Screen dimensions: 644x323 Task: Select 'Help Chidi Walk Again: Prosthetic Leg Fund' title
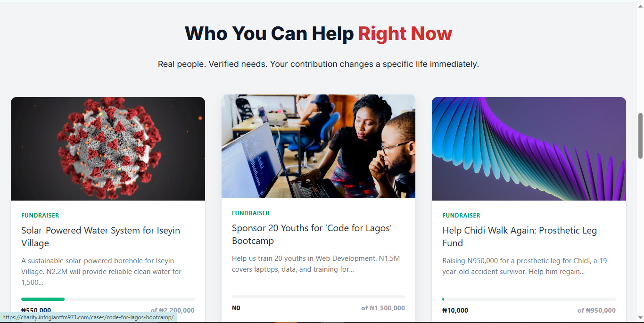(x=520, y=236)
